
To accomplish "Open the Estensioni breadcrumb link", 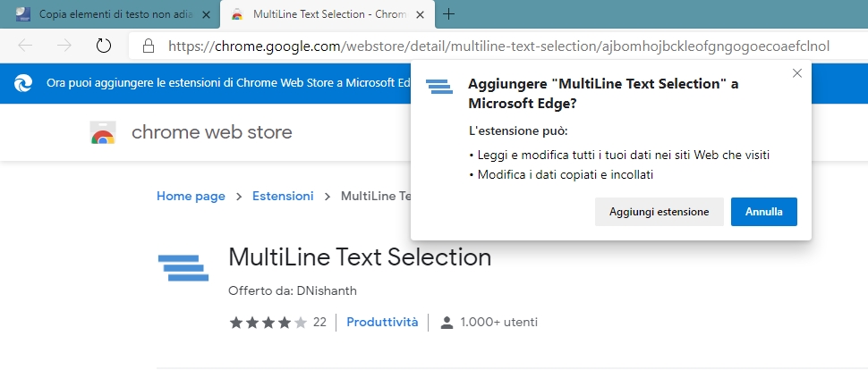I will coord(283,196).
